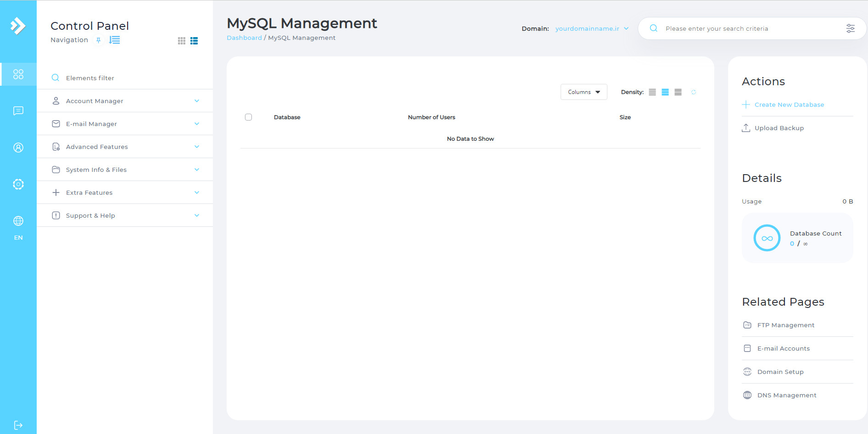Click the globe language icon

click(x=18, y=221)
